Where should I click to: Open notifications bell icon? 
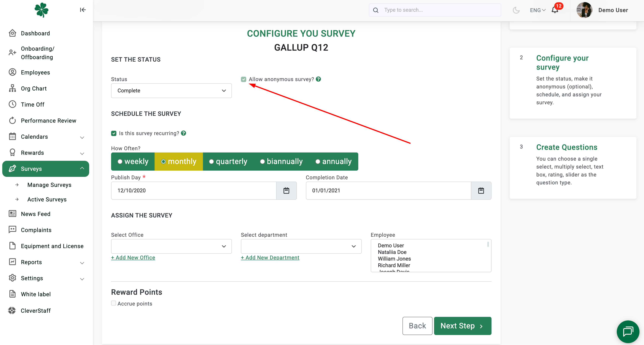(555, 10)
